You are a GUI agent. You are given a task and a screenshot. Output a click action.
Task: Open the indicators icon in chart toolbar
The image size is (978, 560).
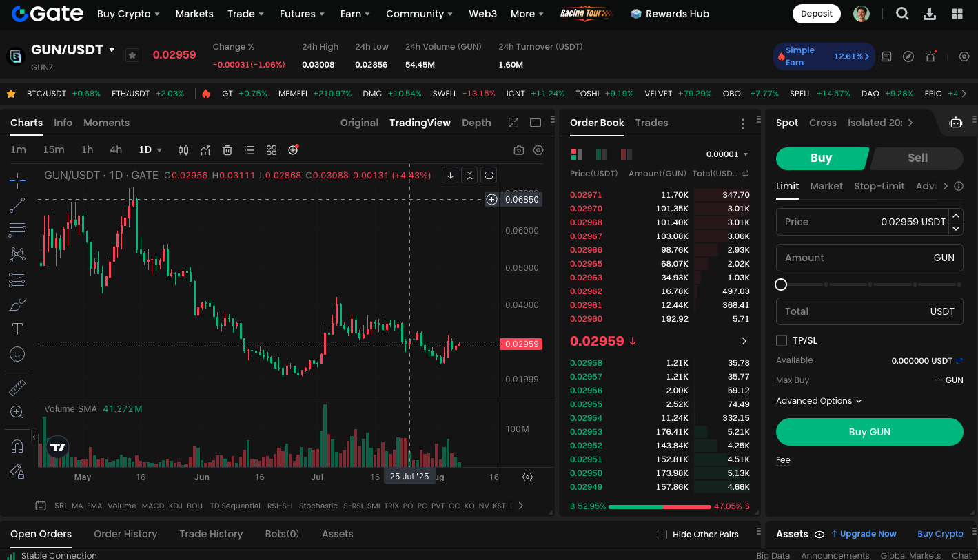coord(205,150)
